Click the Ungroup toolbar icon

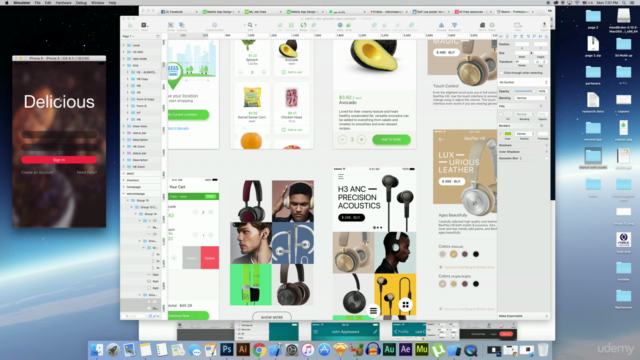pos(182,26)
